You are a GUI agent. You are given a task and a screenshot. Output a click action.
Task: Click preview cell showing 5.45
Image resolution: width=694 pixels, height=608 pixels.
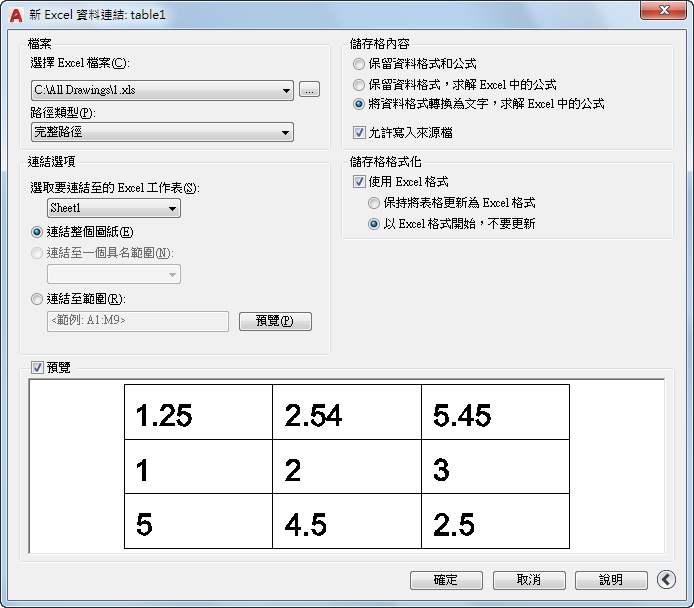coord(495,412)
